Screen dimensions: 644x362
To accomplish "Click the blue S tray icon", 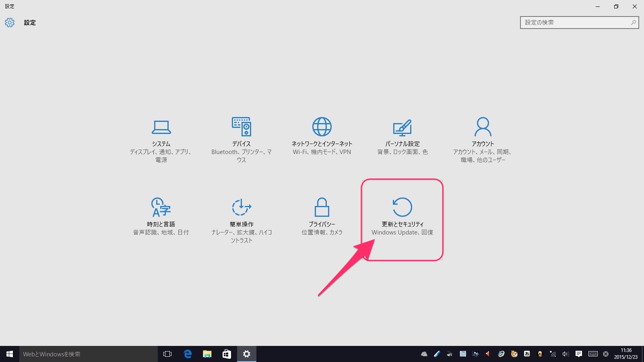I will [x=463, y=354].
